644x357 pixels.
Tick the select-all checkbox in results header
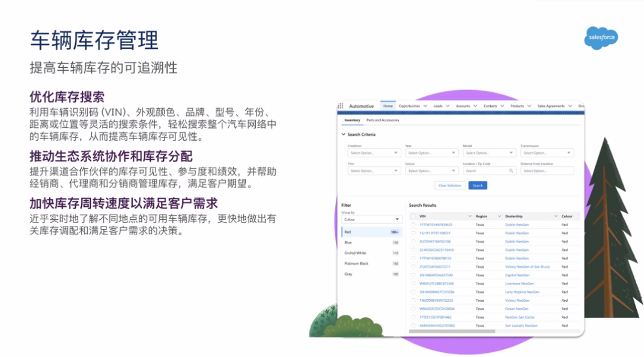413,216
